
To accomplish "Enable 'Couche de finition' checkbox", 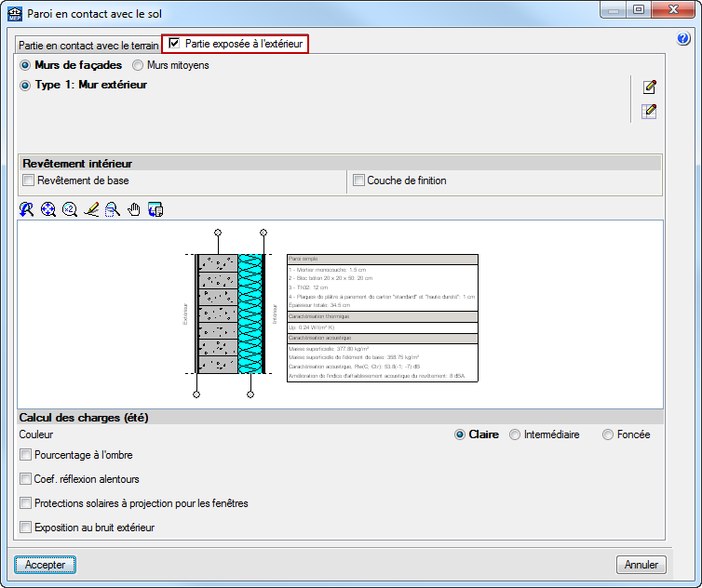I will pos(358,180).
